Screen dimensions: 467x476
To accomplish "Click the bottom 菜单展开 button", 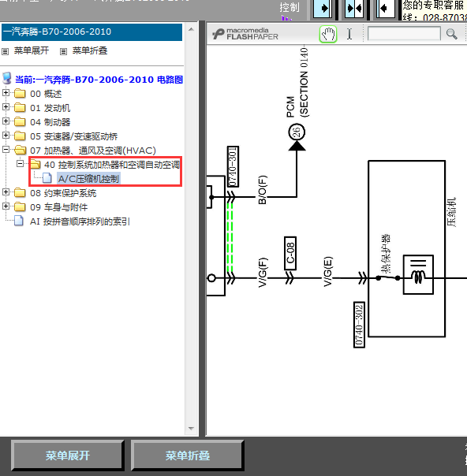I will (68, 456).
